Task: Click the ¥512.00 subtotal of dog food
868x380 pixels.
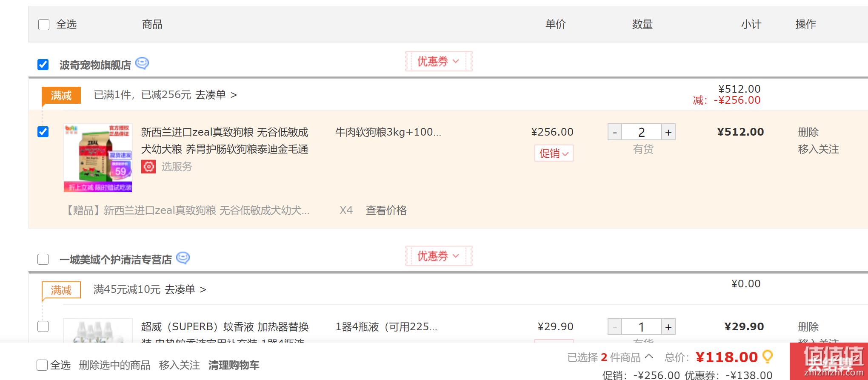Action: 741,132
